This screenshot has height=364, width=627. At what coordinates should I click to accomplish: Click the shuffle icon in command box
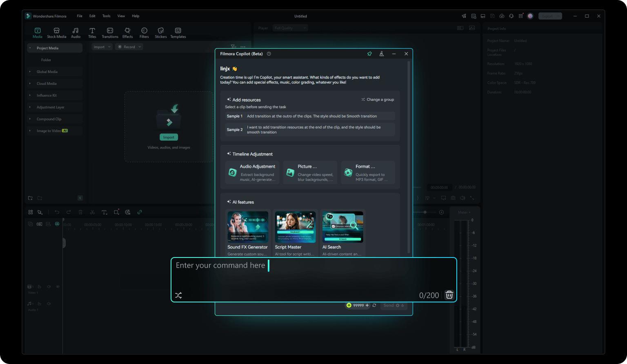pyautogui.click(x=178, y=295)
